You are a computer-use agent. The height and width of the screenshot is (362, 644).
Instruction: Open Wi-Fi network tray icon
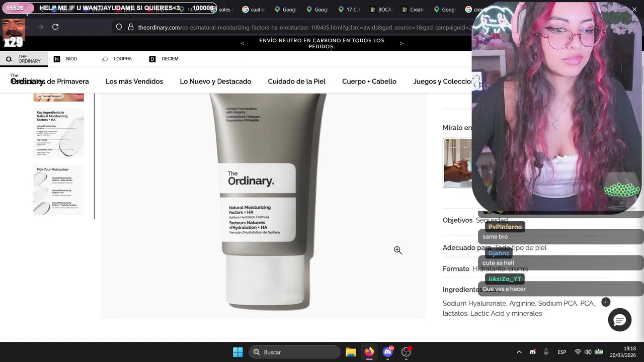(578, 352)
